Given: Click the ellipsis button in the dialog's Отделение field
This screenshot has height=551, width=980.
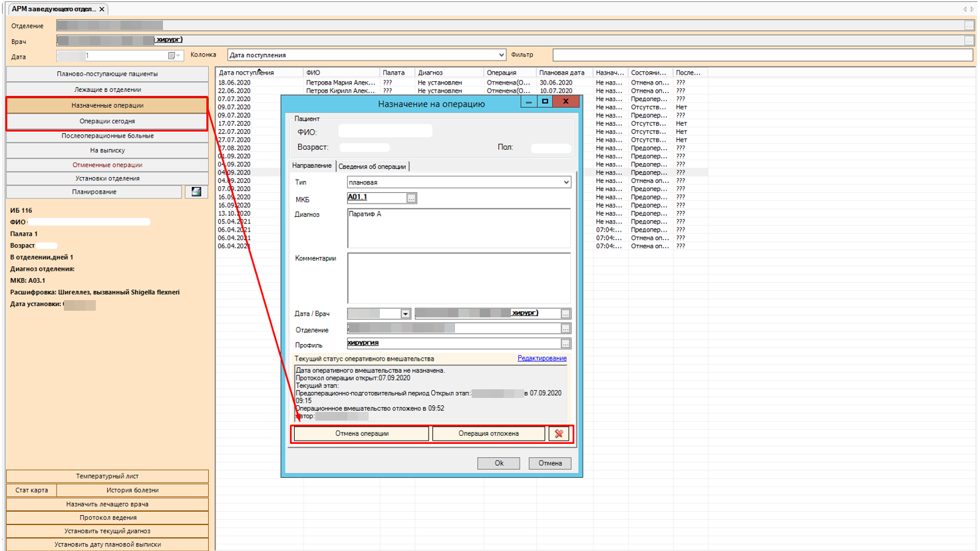Looking at the screenshot, I should [x=566, y=329].
